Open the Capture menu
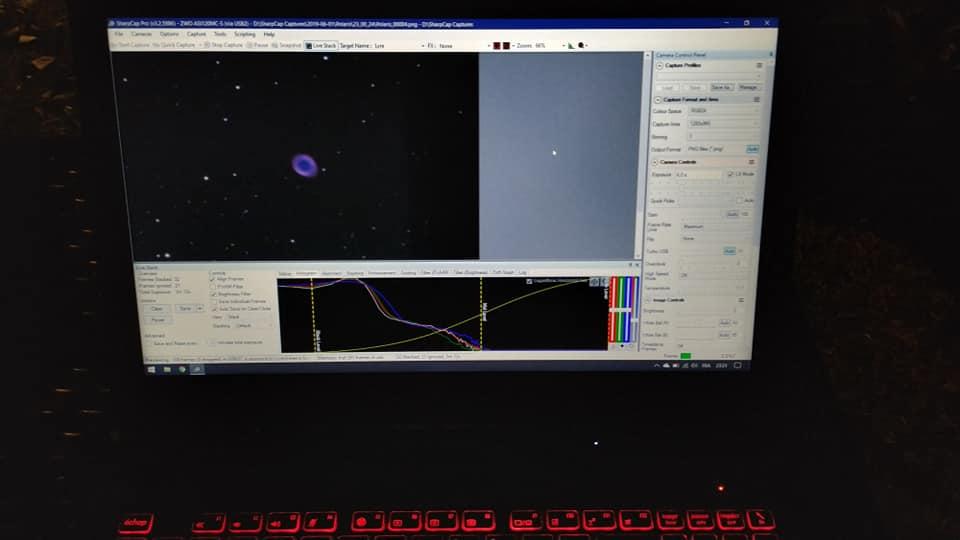The height and width of the screenshot is (540, 960). [197, 34]
